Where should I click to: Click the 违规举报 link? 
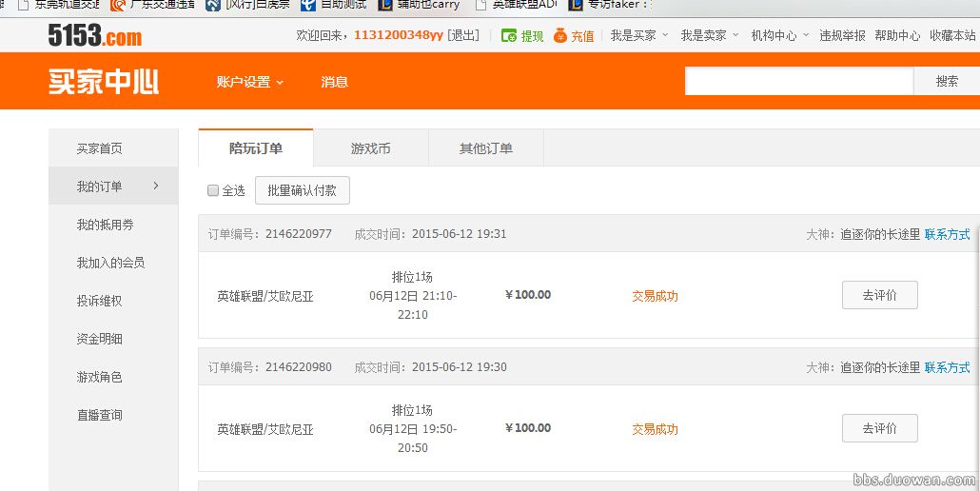(x=842, y=35)
